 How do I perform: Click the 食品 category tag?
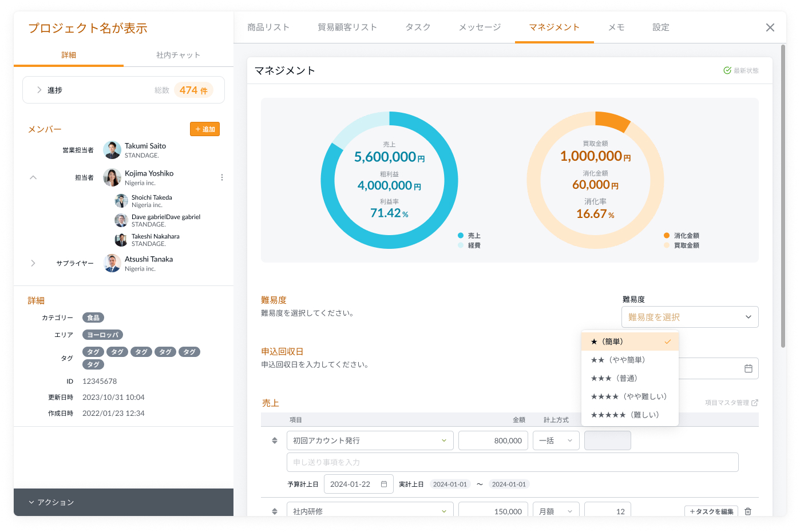pyautogui.click(x=93, y=317)
